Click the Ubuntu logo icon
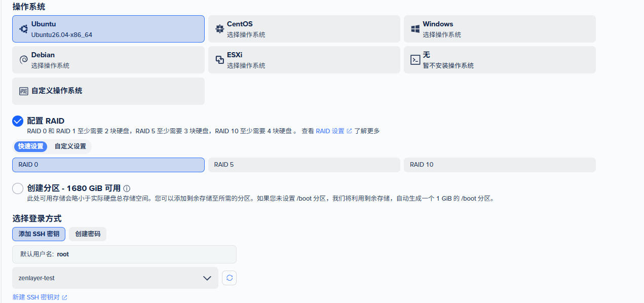 point(23,29)
